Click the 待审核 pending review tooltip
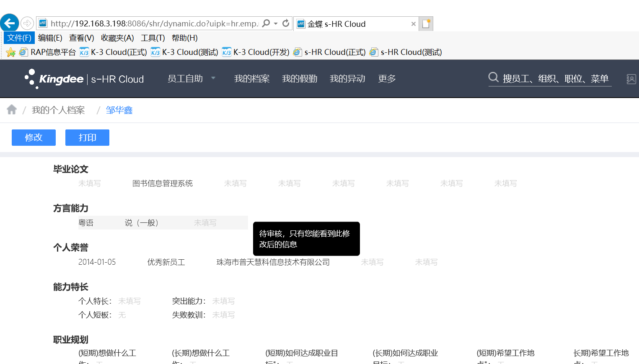Screen dimensions: 639x364 pyautogui.click(x=306, y=239)
